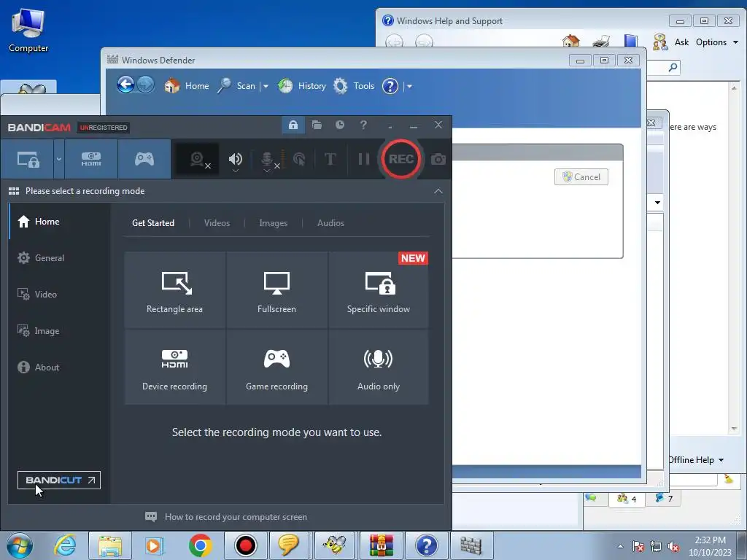
Task: Show hidden tray icons arrow
Action: click(x=620, y=546)
